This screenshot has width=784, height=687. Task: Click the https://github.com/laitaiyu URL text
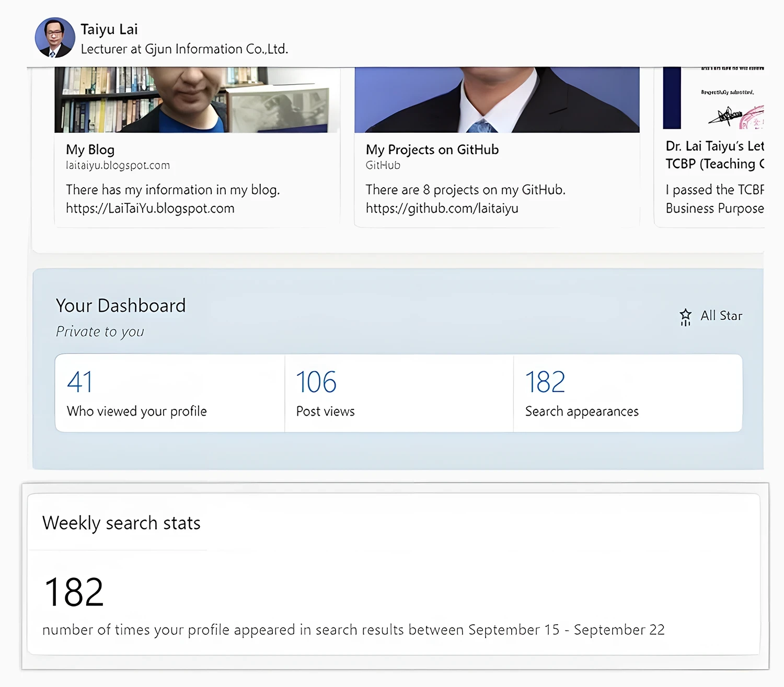tap(442, 209)
